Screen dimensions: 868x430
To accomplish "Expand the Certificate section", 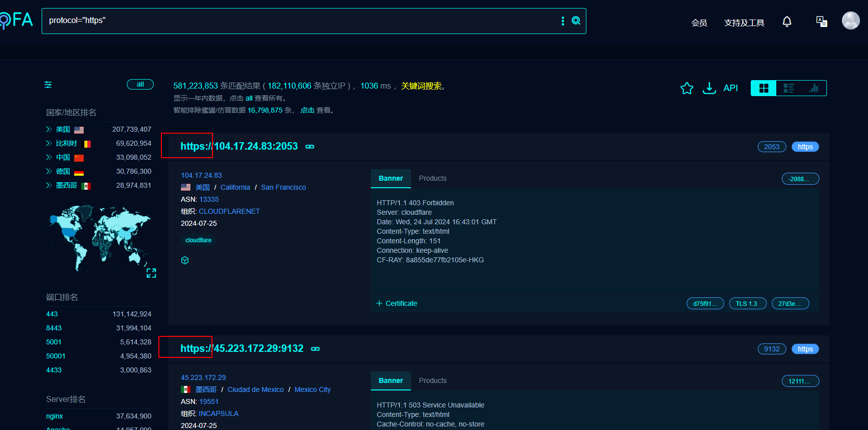I will [396, 303].
